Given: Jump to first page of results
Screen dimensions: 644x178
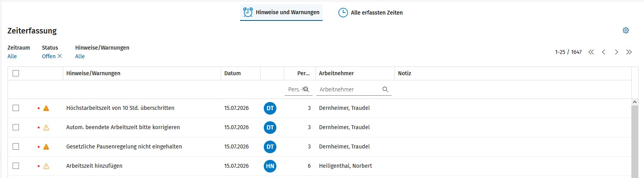Looking at the screenshot, I should pos(591,52).
